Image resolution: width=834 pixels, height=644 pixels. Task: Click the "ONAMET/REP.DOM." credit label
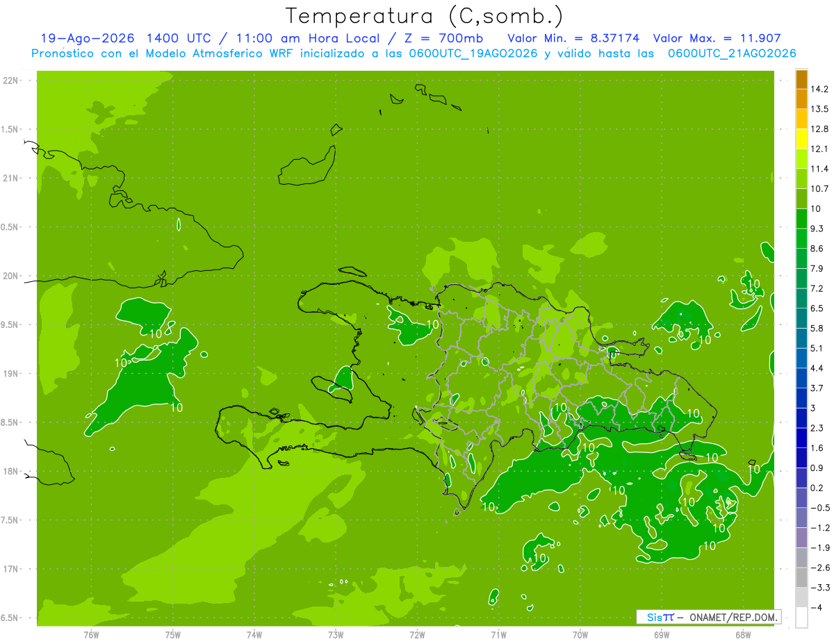pyautogui.click(x=734, y=617)
